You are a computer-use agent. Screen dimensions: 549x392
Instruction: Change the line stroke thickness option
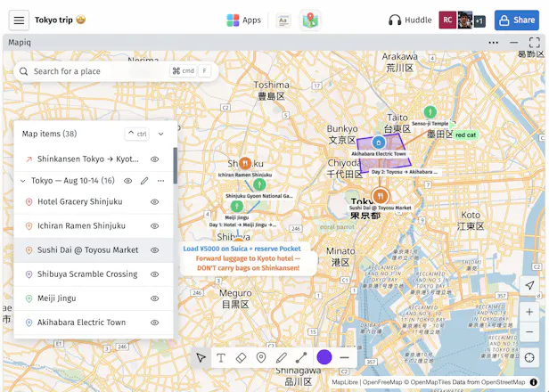coord(345,358)
